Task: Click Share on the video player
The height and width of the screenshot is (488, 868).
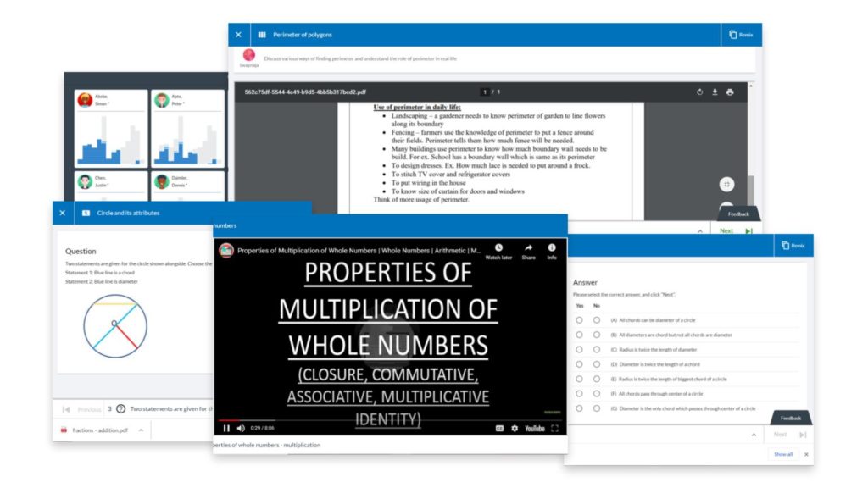Action: point(529,251)
